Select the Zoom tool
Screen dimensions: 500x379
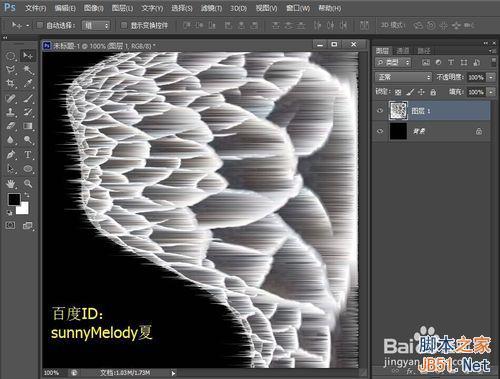tap(28, 183)
